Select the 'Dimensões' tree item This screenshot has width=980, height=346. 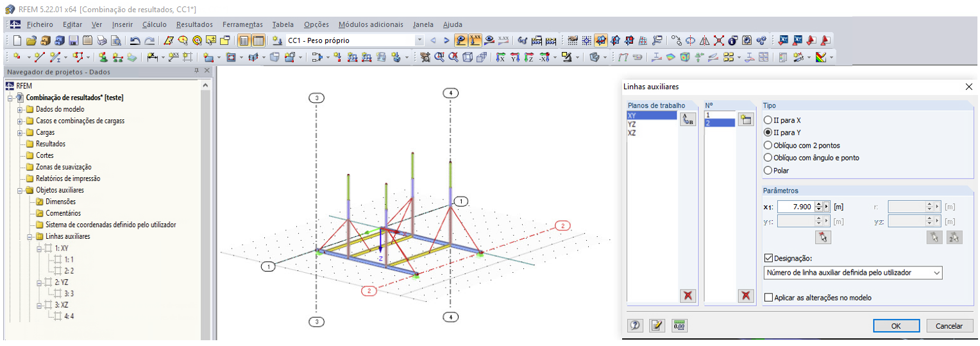(60, 202)
